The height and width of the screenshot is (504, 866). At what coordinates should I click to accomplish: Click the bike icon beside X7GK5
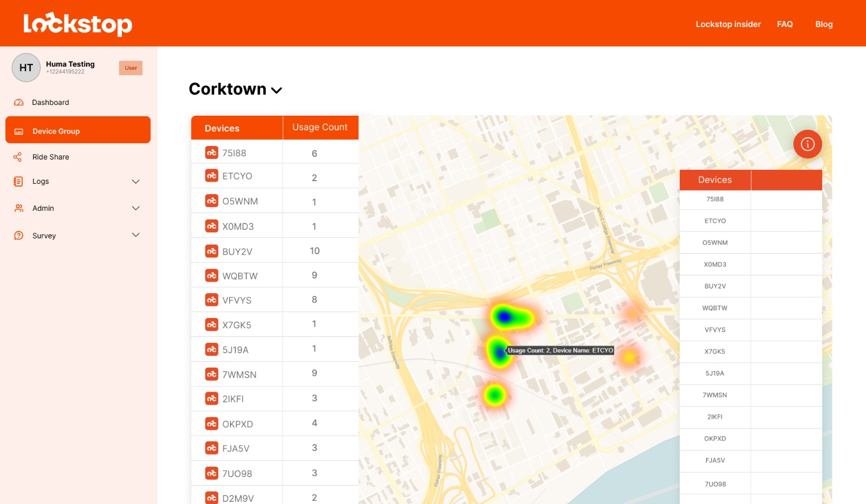click(212, 324)
